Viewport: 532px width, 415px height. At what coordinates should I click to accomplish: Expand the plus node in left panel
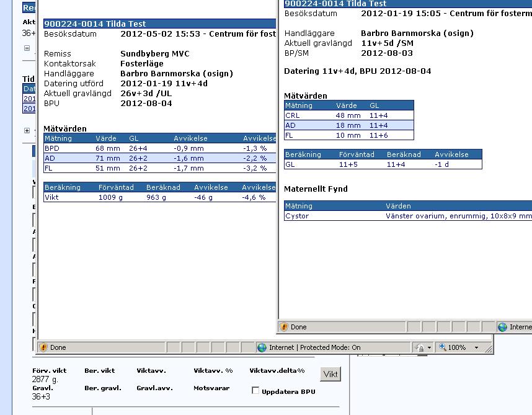27,131
